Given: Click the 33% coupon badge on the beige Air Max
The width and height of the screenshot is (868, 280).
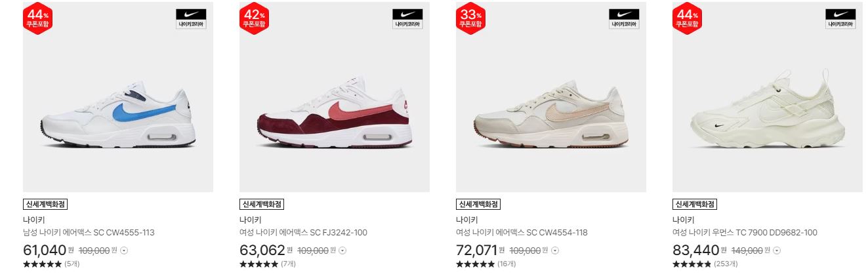Looking at the screenshot, I should tap(471, 18).
